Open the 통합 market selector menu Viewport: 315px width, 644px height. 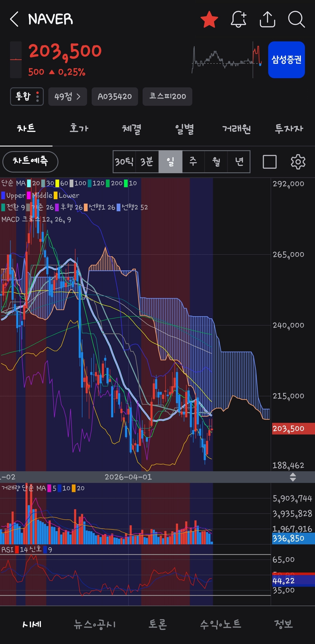click(x=27, y=97)
